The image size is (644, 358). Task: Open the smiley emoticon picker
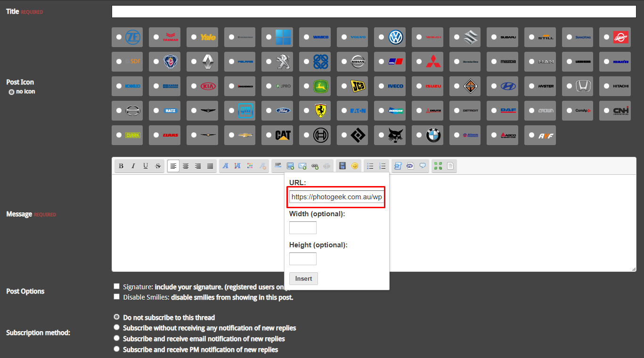355,166
